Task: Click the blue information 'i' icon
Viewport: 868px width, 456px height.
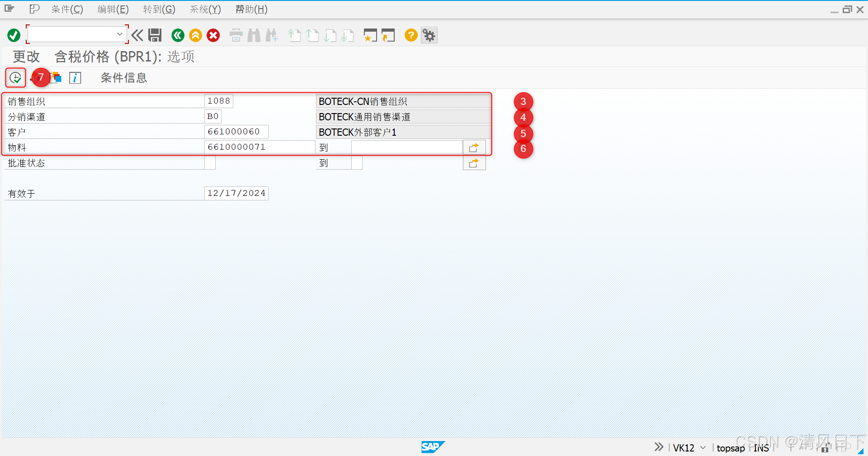Action: point(75,78)
